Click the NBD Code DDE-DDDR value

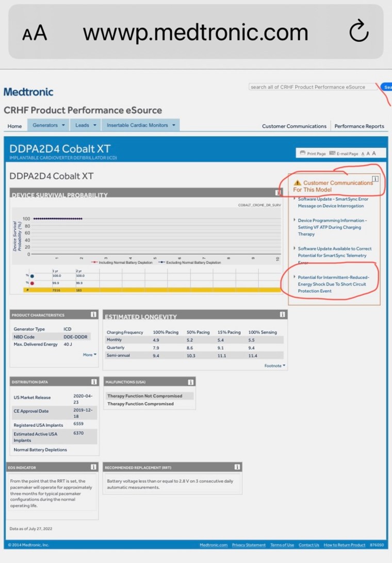[x=75, y=337]
